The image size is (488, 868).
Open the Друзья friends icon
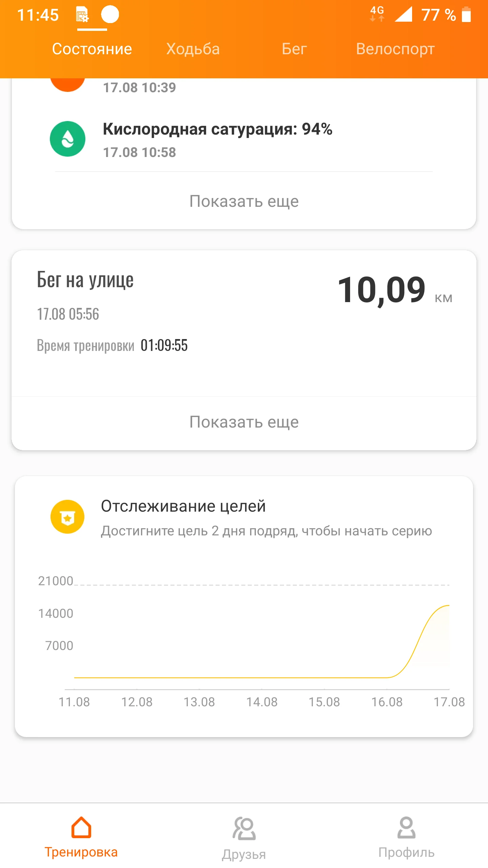click(244, 828)
